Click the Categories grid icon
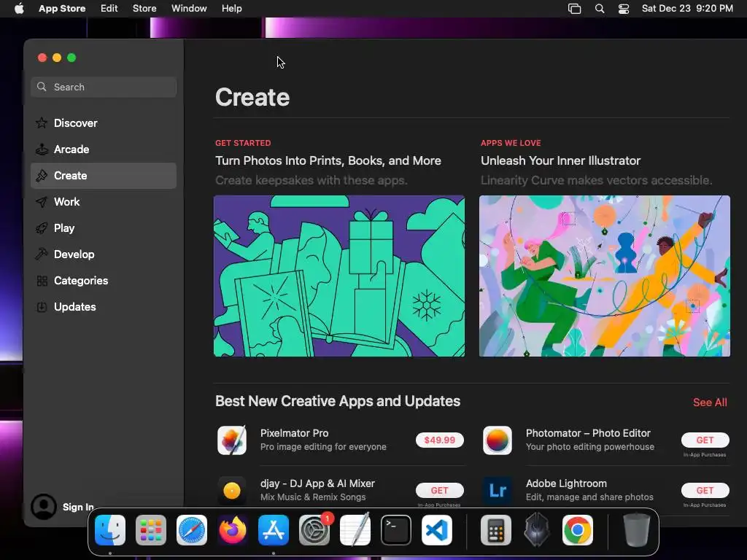 (42, 281)
